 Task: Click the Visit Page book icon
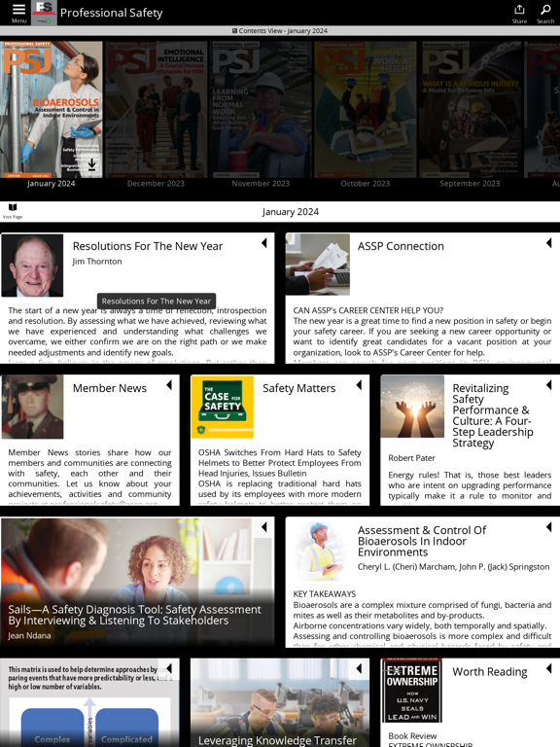click(13, 210)
